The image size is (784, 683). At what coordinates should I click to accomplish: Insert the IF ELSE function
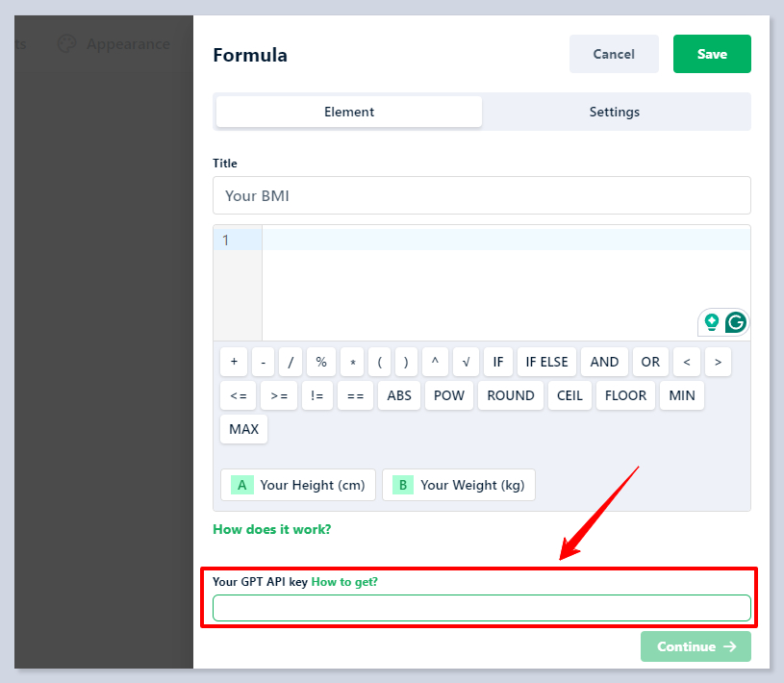pos(547,362)
